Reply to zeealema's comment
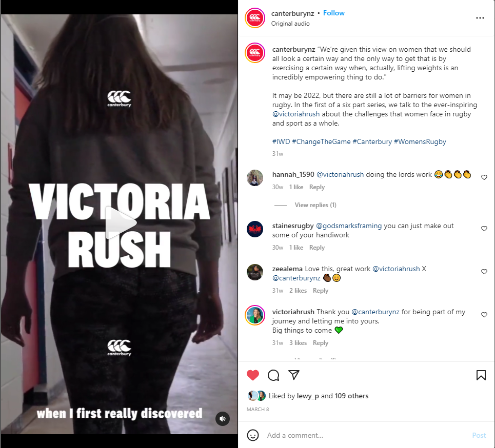 [321, 291]
